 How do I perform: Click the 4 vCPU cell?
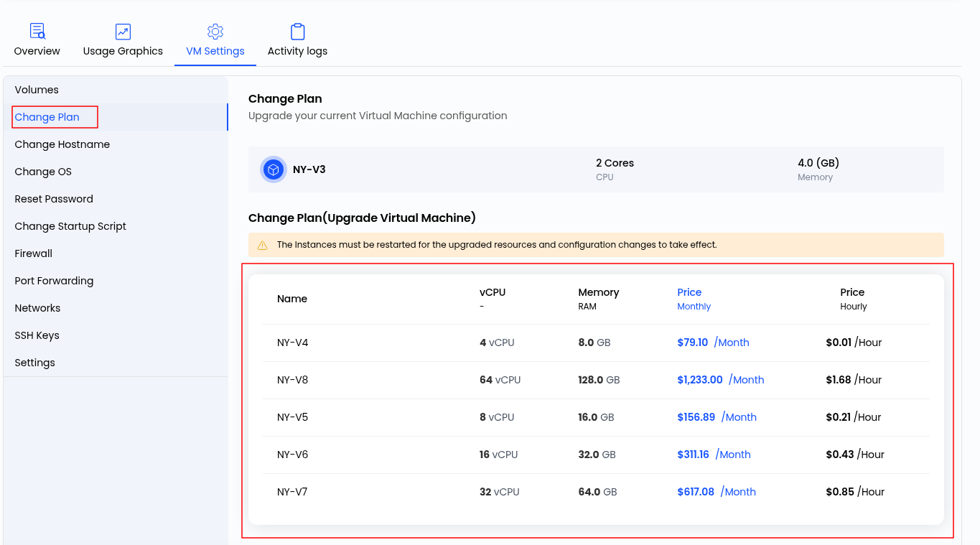tap(497, 343)
